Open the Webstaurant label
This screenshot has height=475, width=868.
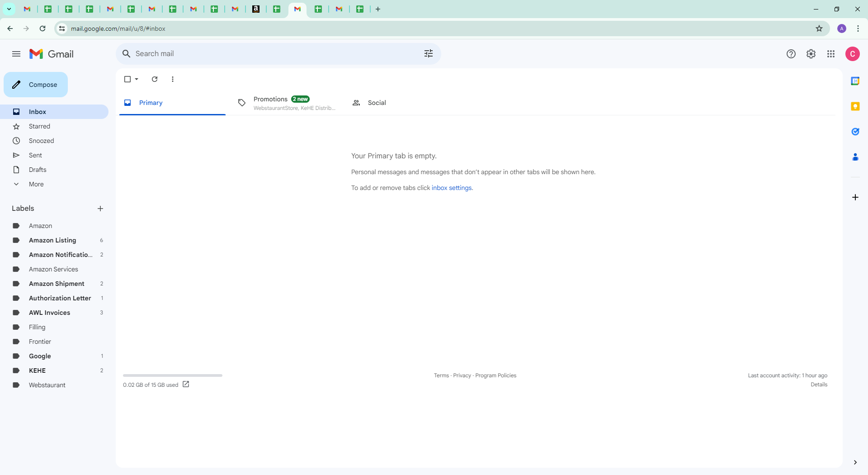point(54,385)
